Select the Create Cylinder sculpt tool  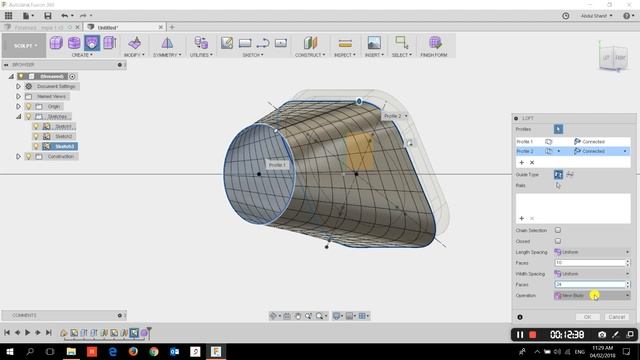point(74,42)
